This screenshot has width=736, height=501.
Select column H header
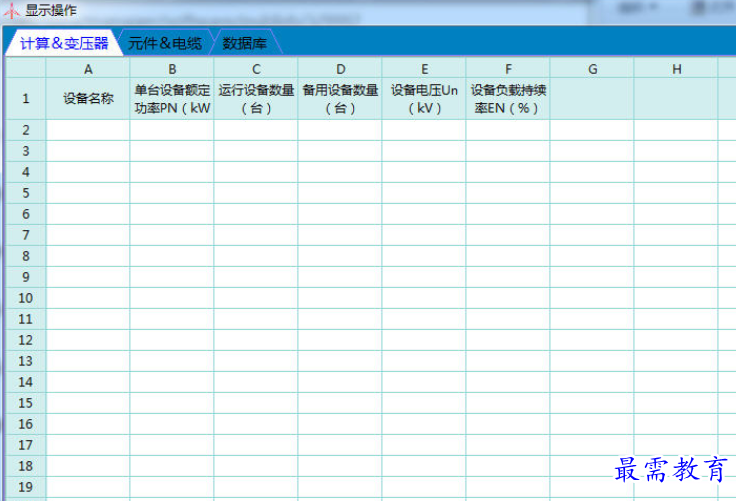(x=676, y=69)
